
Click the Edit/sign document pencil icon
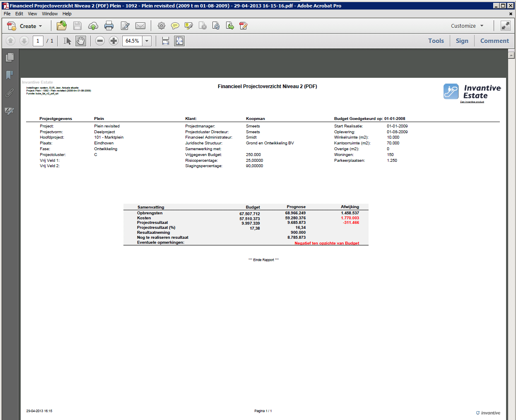pos(125,26)
